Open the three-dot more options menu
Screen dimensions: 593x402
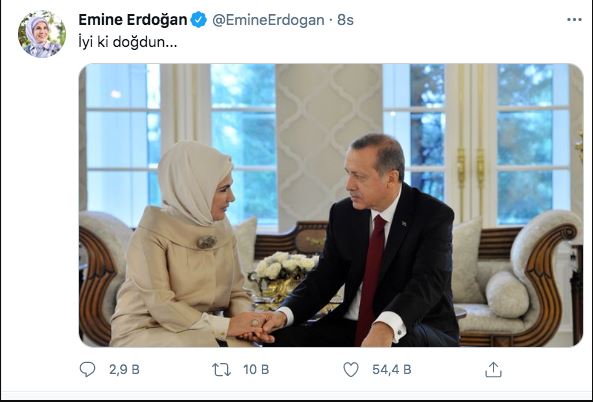(574, 20)
